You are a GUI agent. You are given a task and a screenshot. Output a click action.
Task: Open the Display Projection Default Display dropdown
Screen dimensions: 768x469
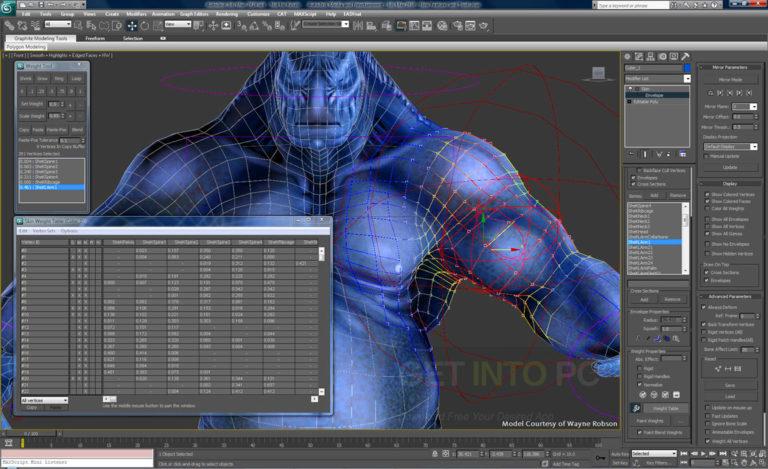pyautogui.click(x=730, y=146)
